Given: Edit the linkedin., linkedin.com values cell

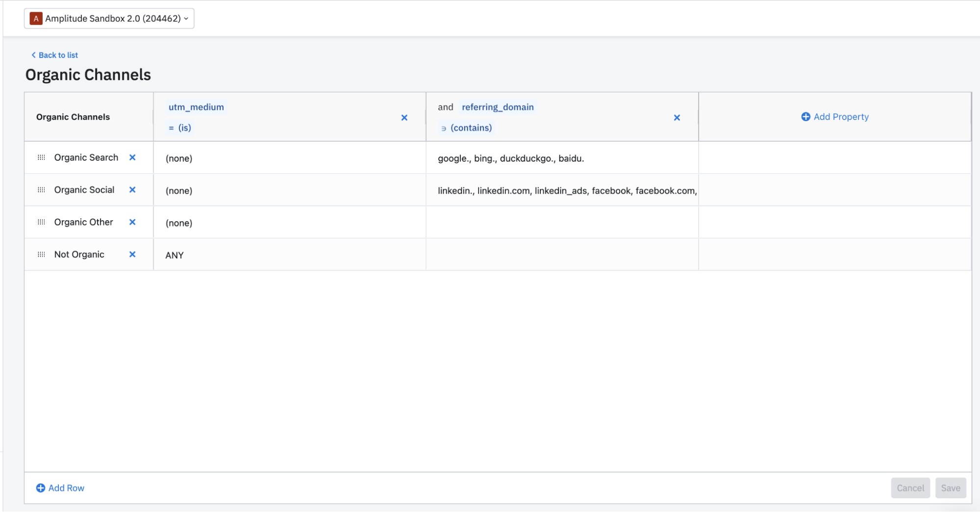Looking at the screenshot, I should (562, 190).
